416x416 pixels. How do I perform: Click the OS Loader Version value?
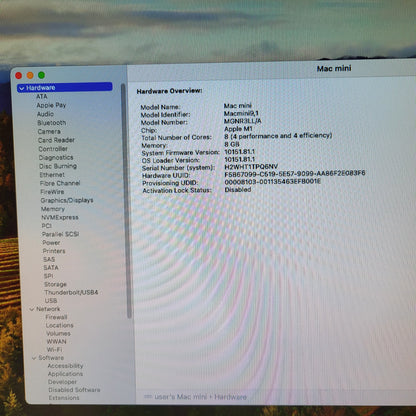tap(240, 159)
